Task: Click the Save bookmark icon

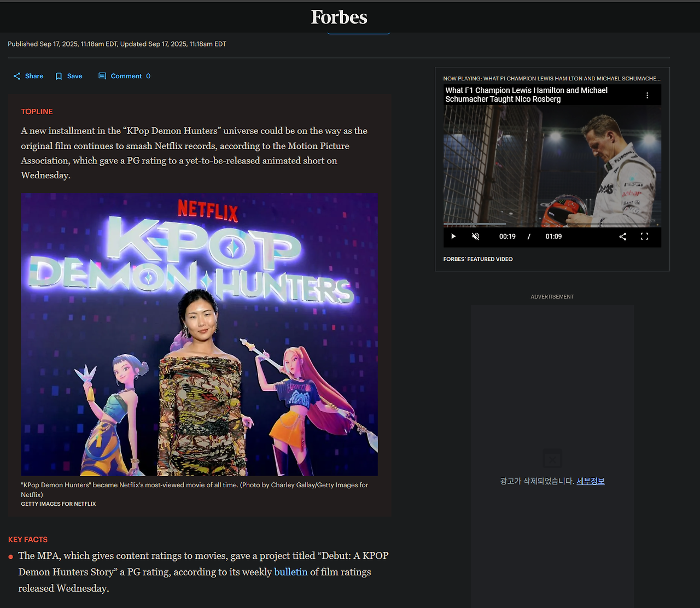Action: click(59, 77)
